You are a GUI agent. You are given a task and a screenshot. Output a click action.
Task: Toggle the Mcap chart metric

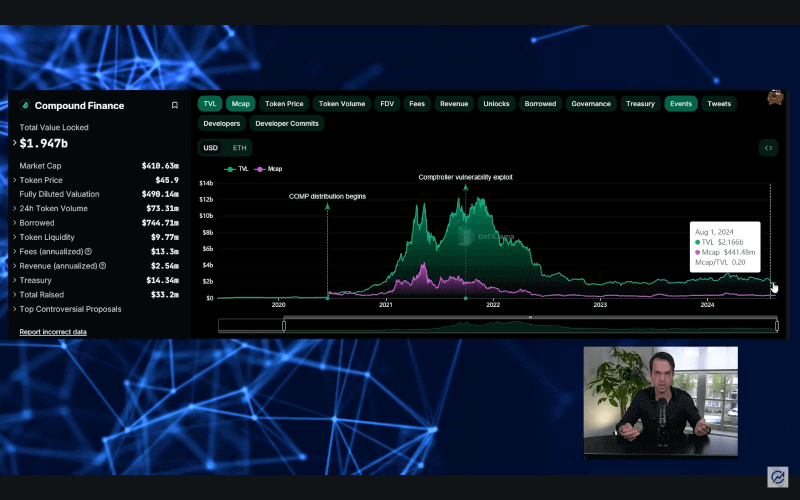(240, 104)
